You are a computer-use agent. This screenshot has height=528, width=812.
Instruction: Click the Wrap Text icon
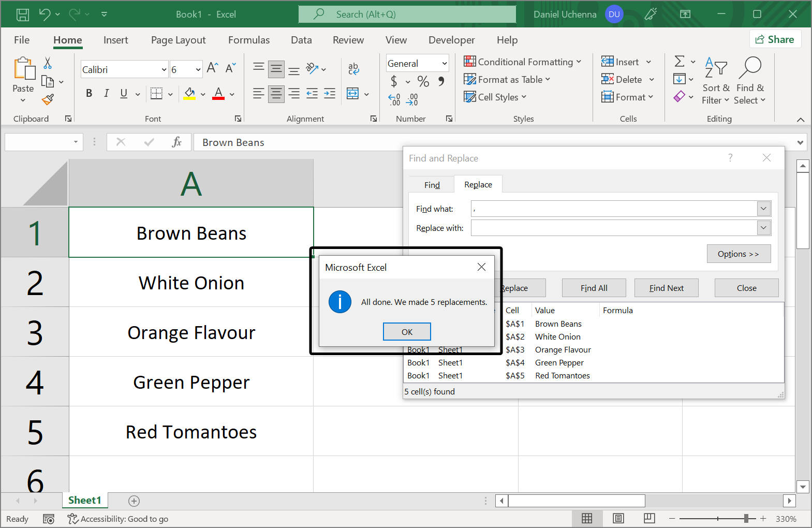click(x=353, y=68)
